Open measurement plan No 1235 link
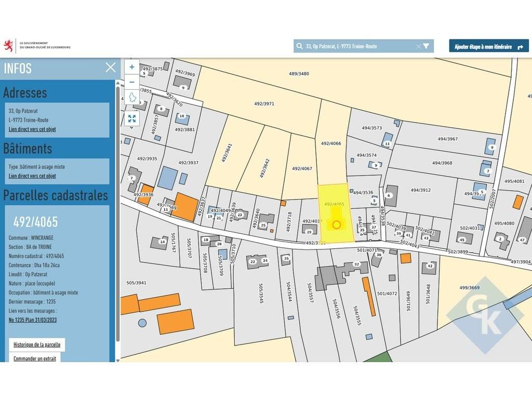The width and height of the screenshot is (532, 399). click(x=32, y=320)
